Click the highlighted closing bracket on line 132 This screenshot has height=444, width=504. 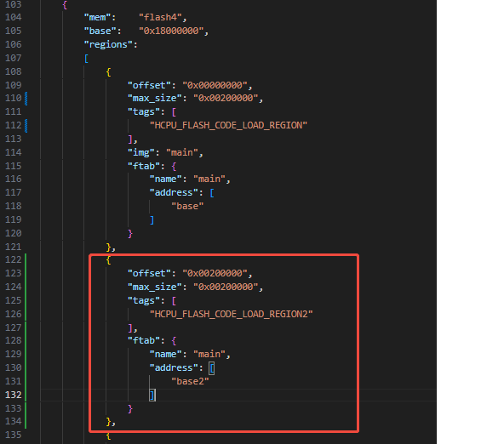152,396
